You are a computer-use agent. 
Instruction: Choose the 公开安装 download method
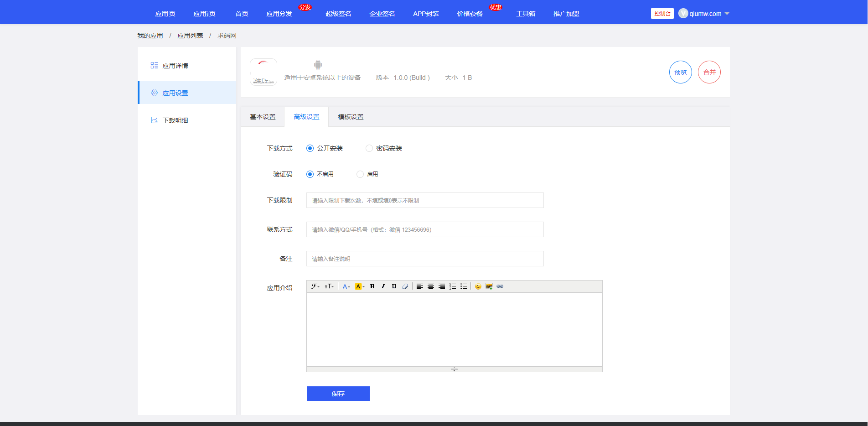[310, 148]
